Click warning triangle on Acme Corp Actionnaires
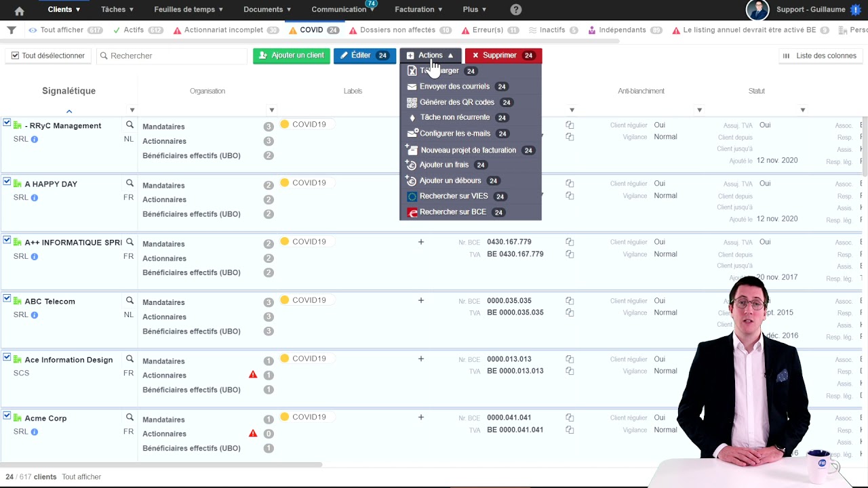This screenshot has height=488, width=868. point(253,433)
